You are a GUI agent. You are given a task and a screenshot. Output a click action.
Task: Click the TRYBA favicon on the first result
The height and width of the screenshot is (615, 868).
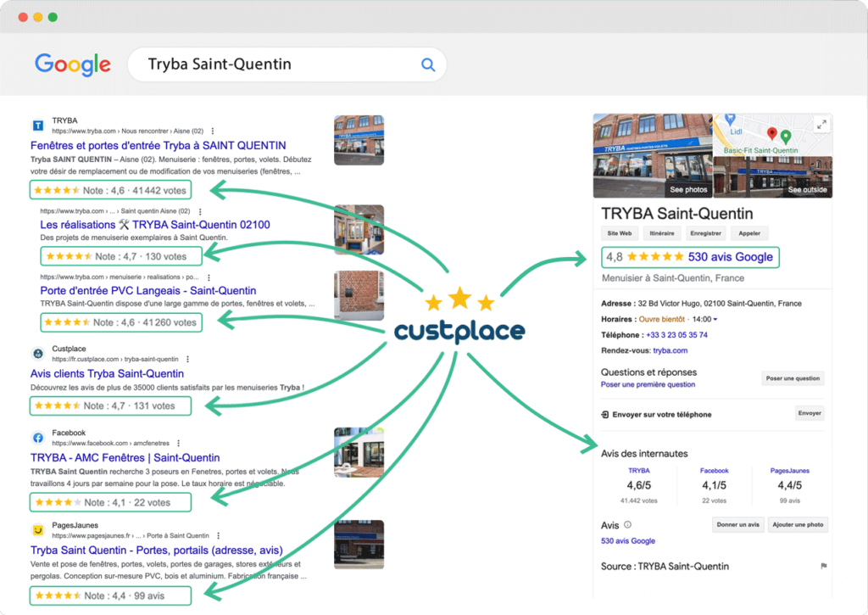click(38, 125)
